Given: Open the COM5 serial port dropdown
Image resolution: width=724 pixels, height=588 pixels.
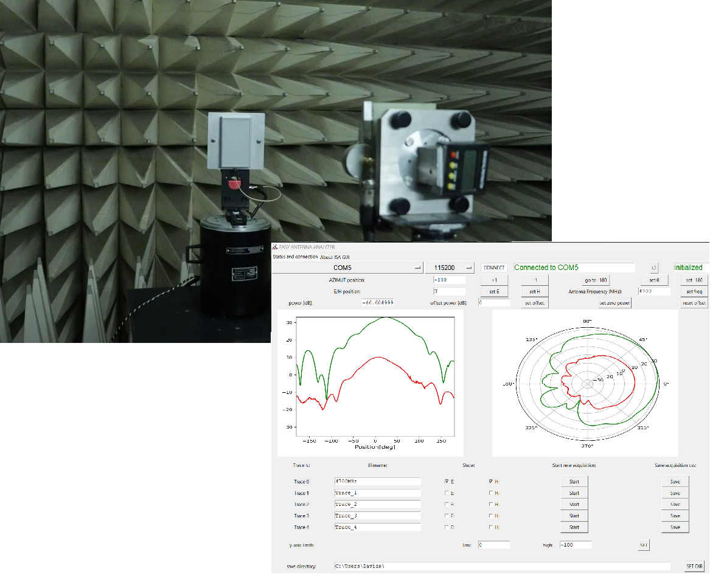Looking at the screenshot, I should (347, 268).
